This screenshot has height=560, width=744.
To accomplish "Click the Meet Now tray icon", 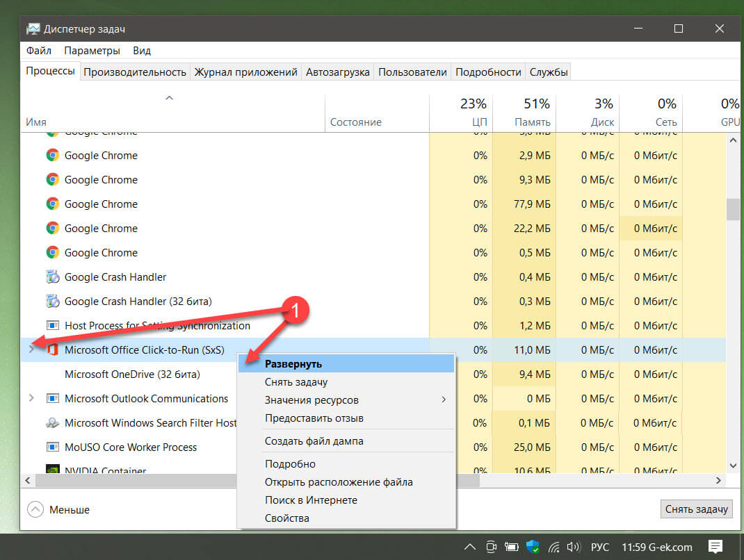I will click(x=491, y=547).
